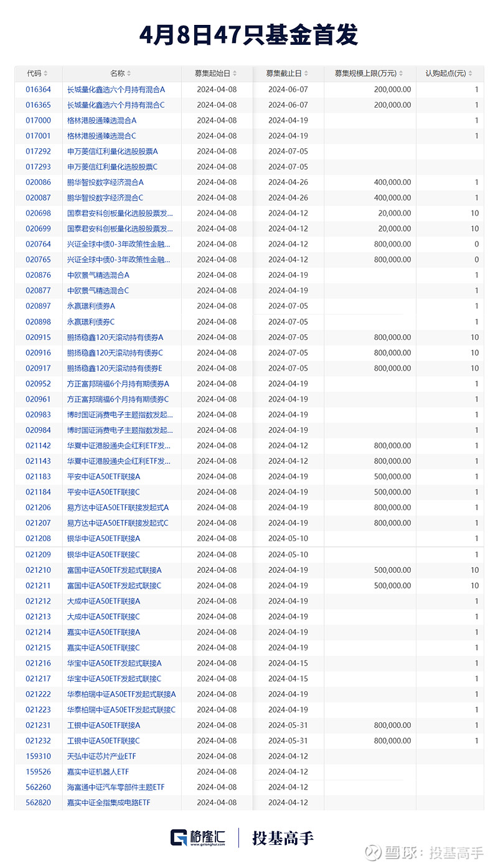The image size is (498, 868).
Task: Open fund code 020698
Action: click(39, 214)
